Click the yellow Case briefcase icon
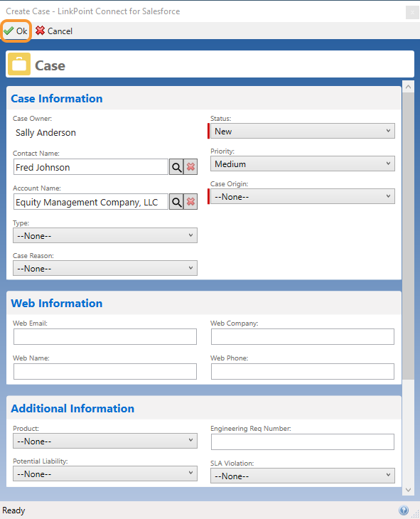The height and width of the screenshot is (519, 420). [x=19, y=64]
